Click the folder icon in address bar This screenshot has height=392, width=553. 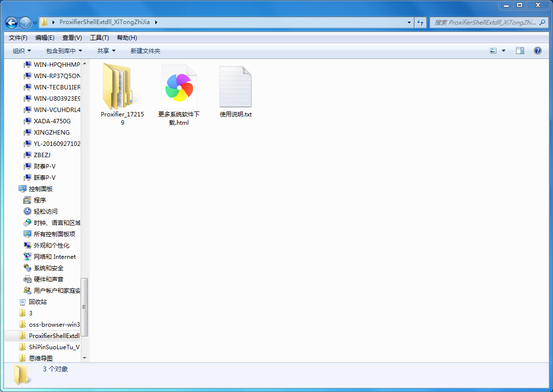[44, 22]
